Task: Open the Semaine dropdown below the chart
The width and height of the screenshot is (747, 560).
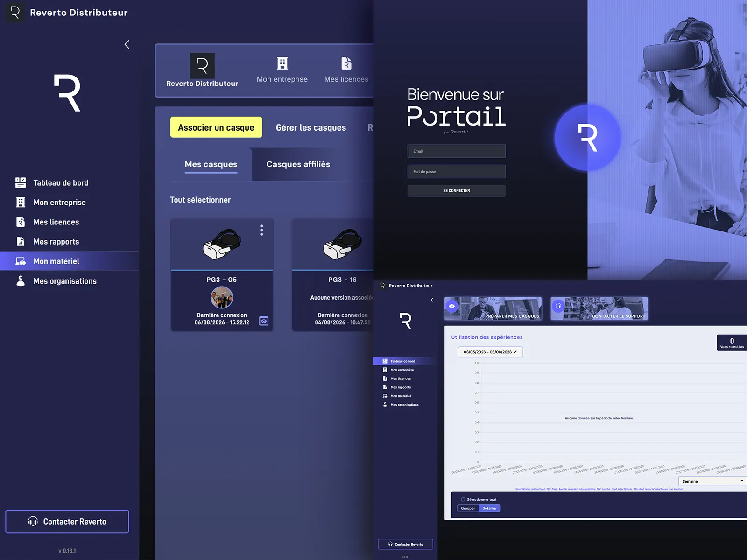Action: 712,481
